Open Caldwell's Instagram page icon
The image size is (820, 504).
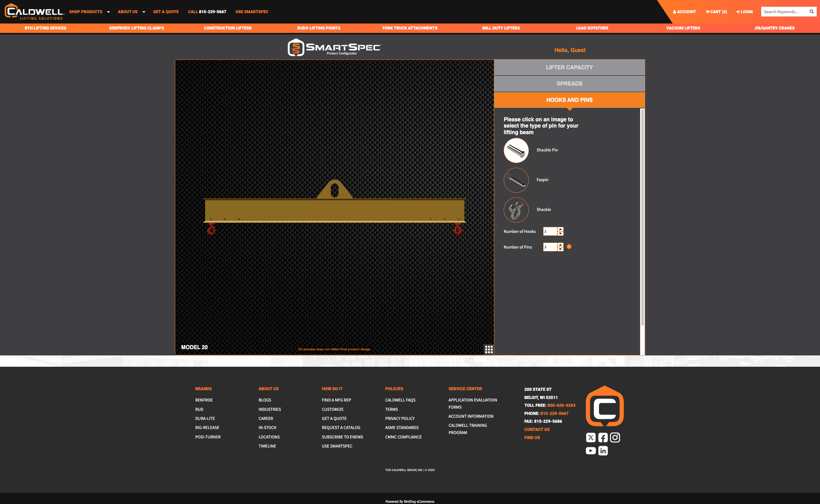[x=615, y=437]
